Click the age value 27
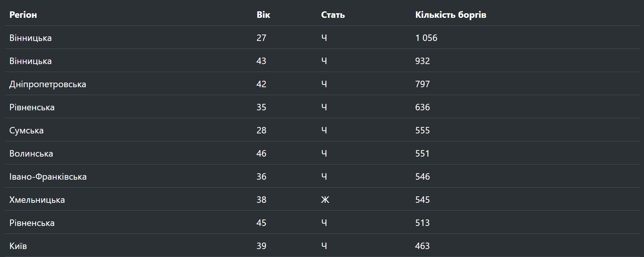This screenshot has width=644, height=257. [261, 38]
